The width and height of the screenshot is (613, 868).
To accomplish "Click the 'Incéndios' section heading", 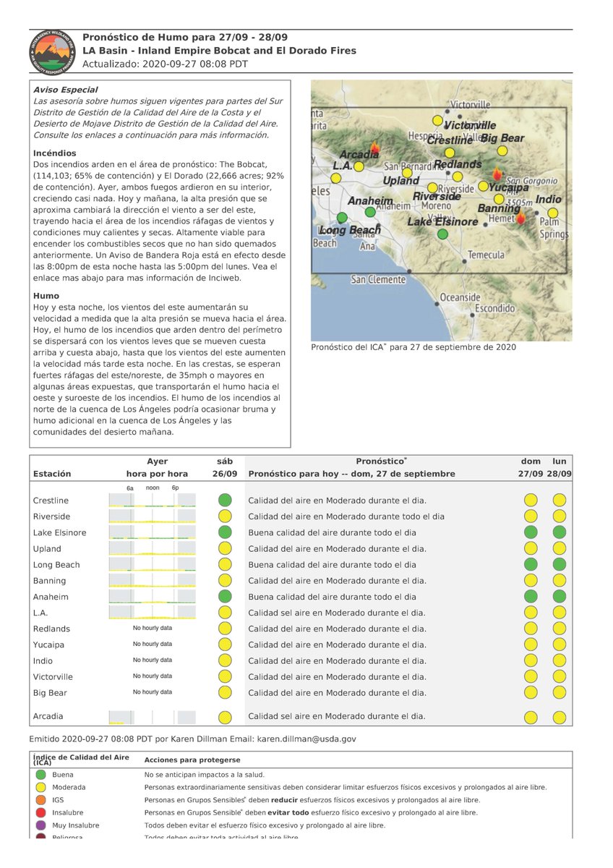I will (55, 153).
